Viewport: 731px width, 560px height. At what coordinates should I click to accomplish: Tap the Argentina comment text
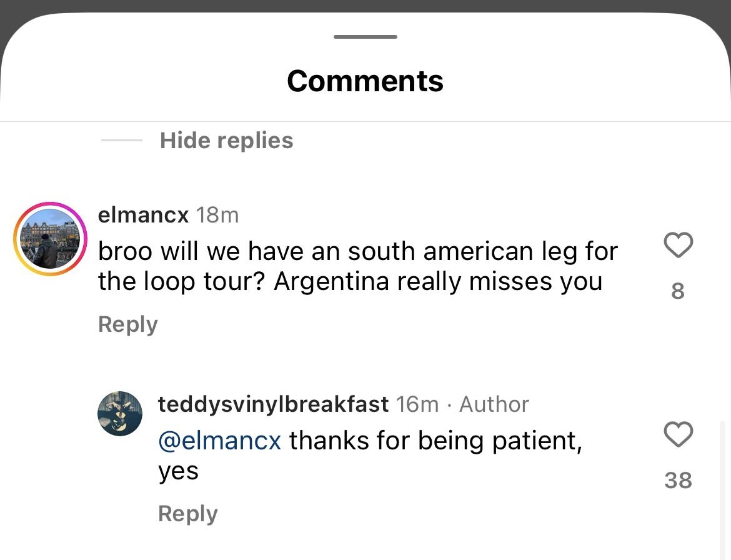(x=350, y=281)
